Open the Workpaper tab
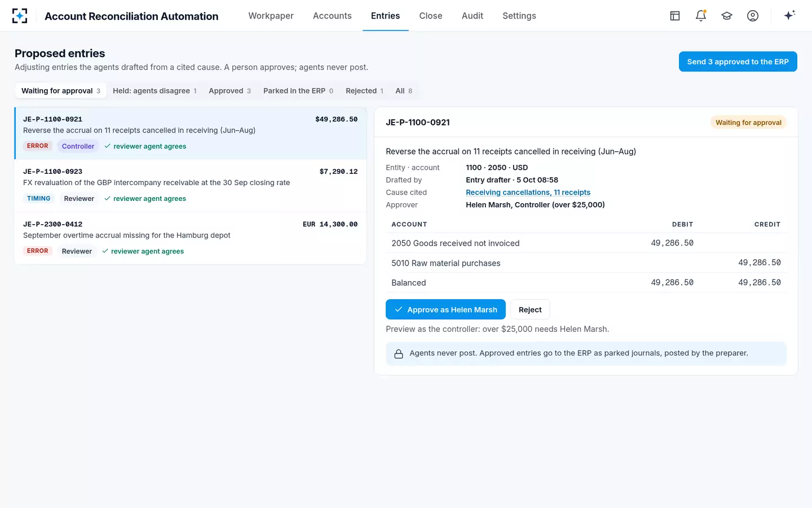Screen dimensions: 812x508 pos(271,16)
